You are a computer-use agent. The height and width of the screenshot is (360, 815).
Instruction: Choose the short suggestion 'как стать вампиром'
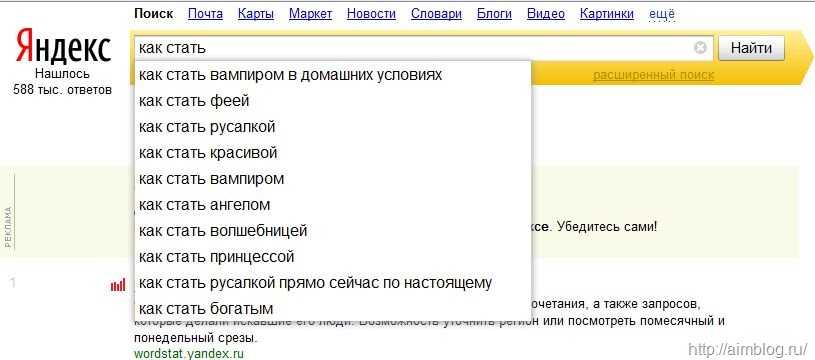tap(333, 179)
